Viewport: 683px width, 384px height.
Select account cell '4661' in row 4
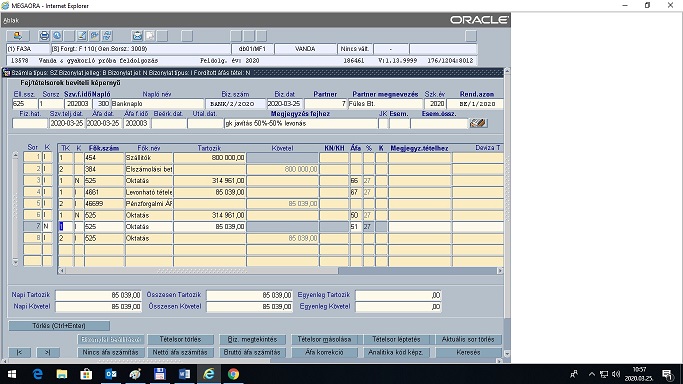[105, 192]
